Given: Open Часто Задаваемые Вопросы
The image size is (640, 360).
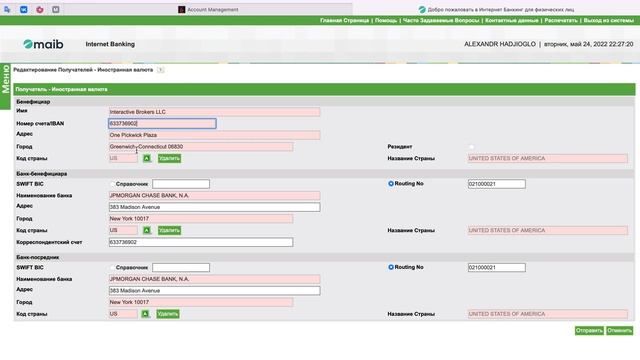Looking at the screenshot, I should tap(441, 20).
